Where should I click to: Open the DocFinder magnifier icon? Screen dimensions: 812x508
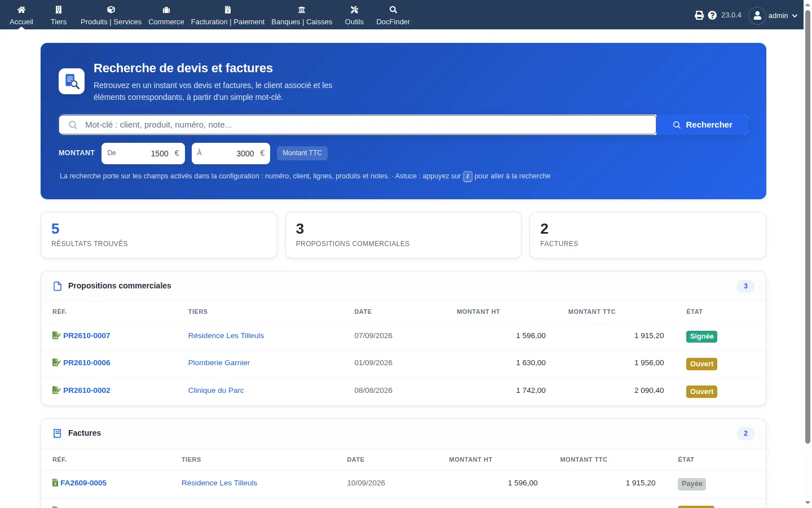393,10
